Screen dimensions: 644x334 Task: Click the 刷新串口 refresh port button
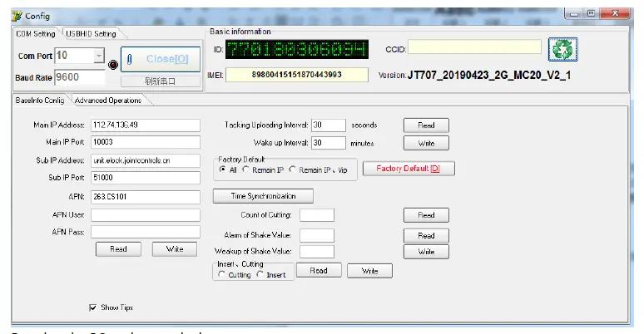(161, 81)
